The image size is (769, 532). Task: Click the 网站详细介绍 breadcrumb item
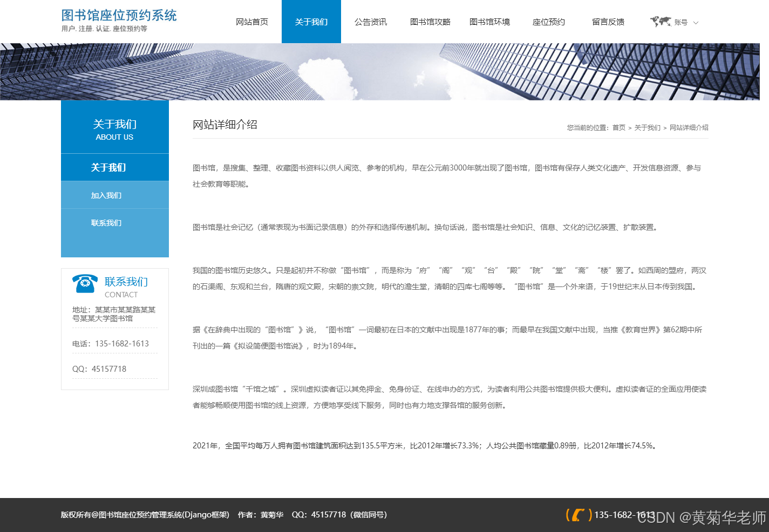coord(689,128)
